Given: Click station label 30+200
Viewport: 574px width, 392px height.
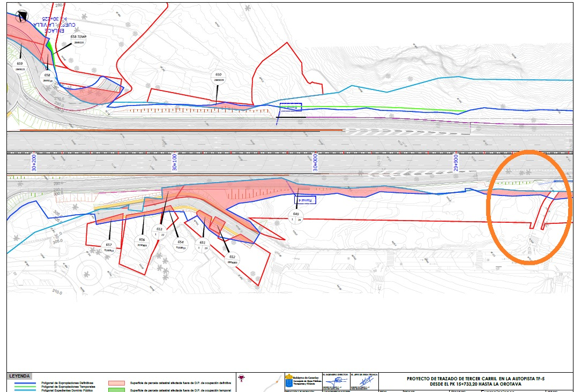Looking at the screenshot, I should point(34,163).
